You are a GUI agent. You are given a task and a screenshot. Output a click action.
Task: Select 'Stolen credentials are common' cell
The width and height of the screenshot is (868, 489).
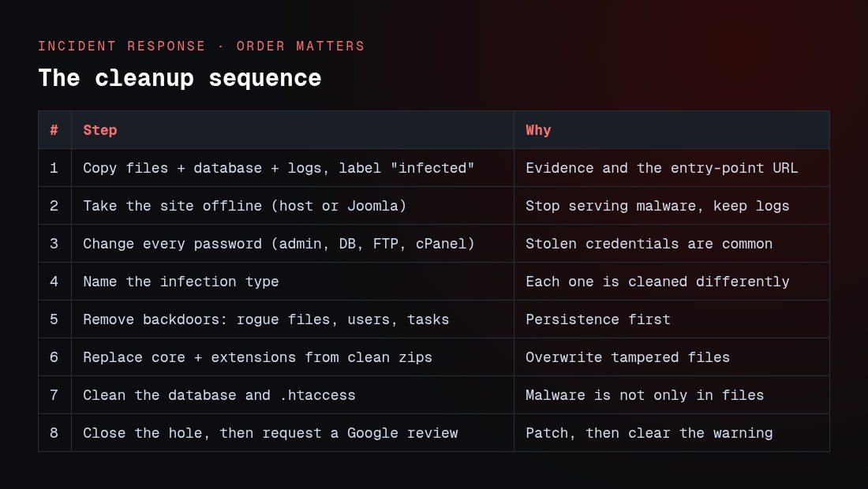tap(672, 244)
